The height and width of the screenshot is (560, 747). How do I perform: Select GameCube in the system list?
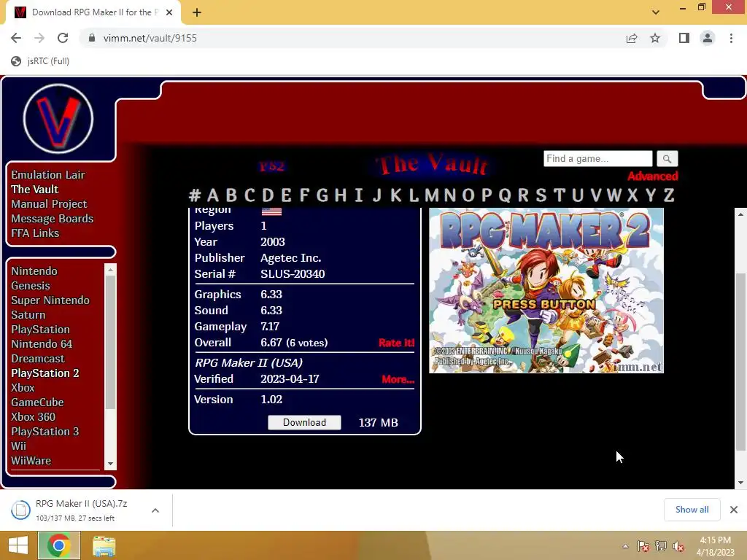(38, 402)
